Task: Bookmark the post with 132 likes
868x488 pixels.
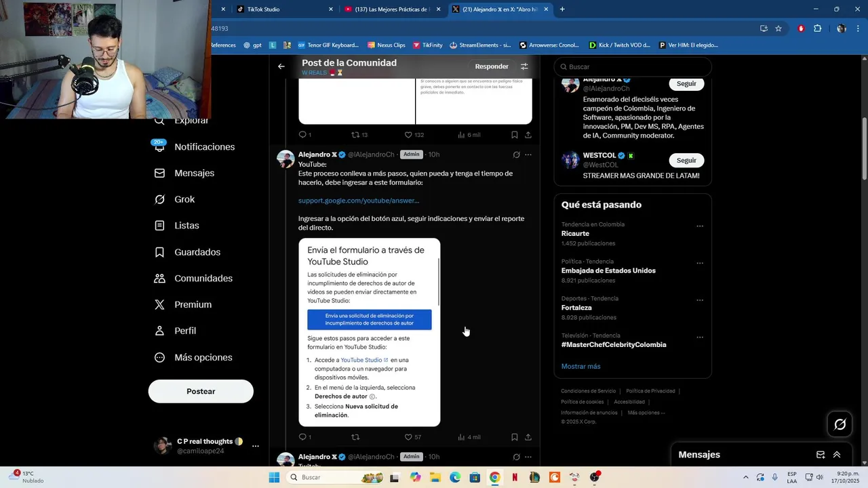Action: 515,135
